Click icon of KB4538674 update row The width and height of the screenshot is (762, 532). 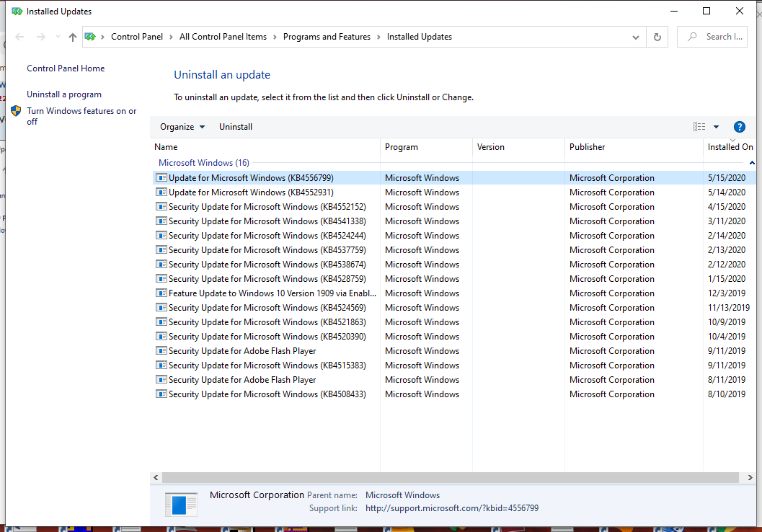[x=161, y=265]
